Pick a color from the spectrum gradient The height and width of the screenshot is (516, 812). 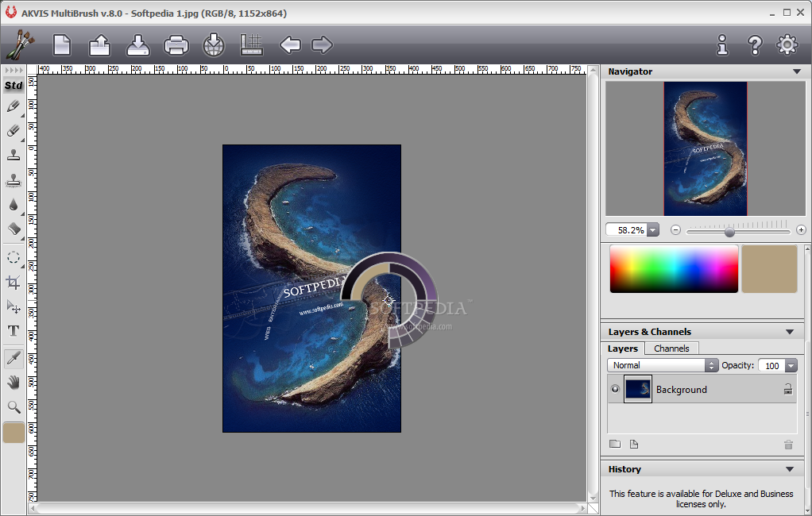(x=674, y=269)
